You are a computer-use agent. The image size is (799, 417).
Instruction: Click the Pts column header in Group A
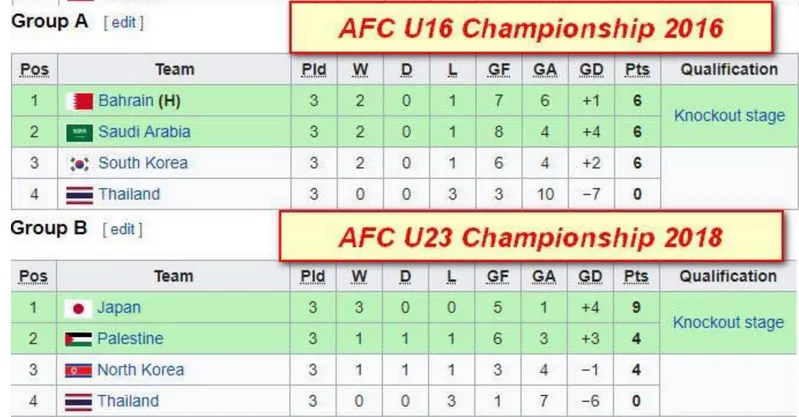[635, 70]
